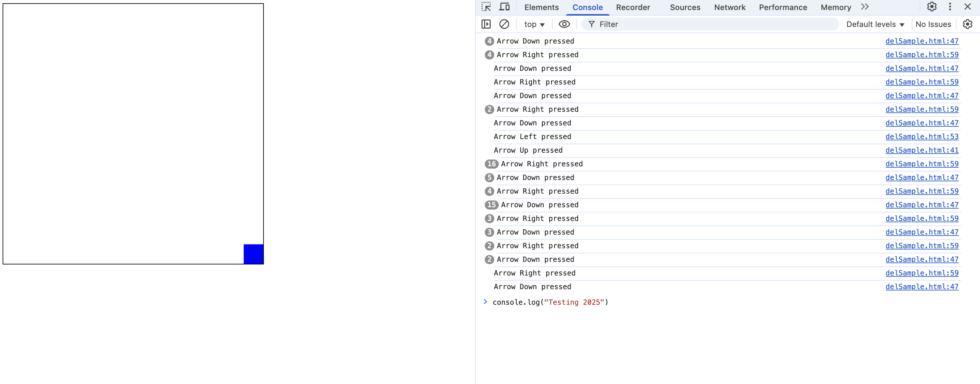Screen dimensions: 980x384
Task: Show the console sidebar
Action: pos(486,24)
